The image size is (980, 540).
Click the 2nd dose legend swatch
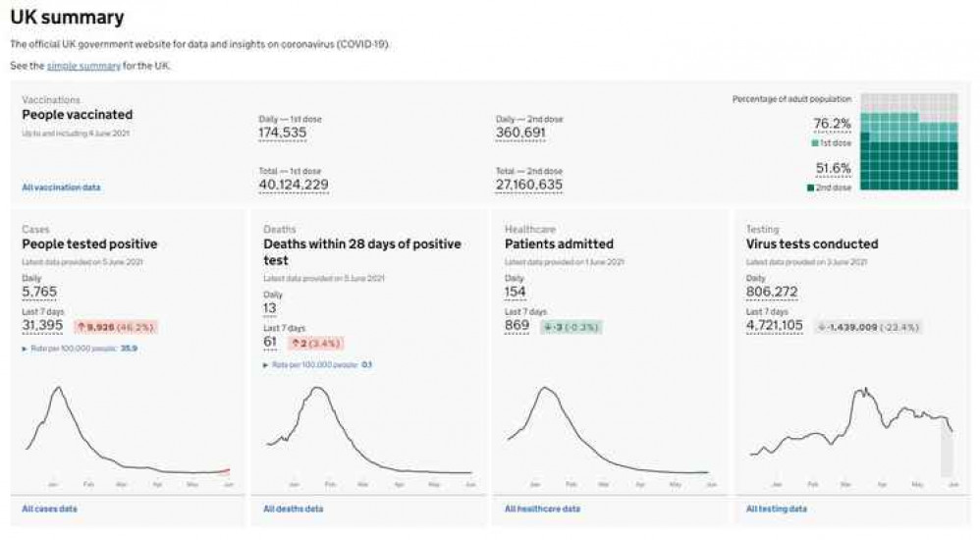pyautogui.click(x=810, y=187)
